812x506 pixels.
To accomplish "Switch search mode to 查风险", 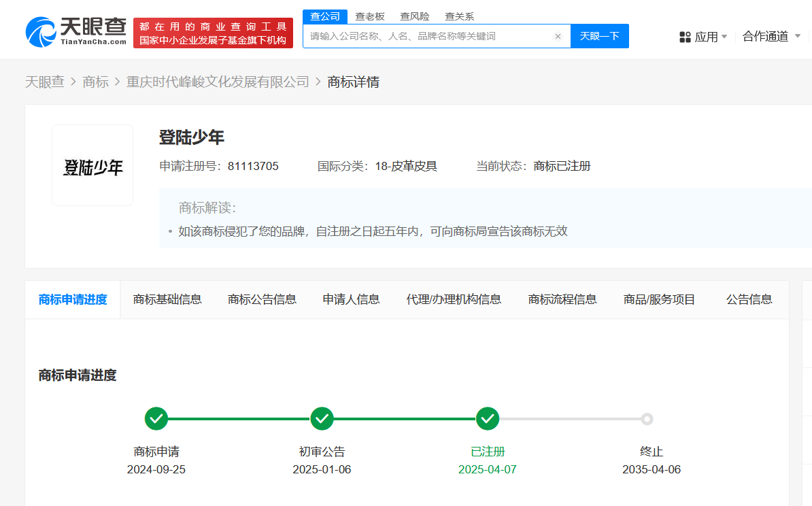I will (x=415, y=16).
